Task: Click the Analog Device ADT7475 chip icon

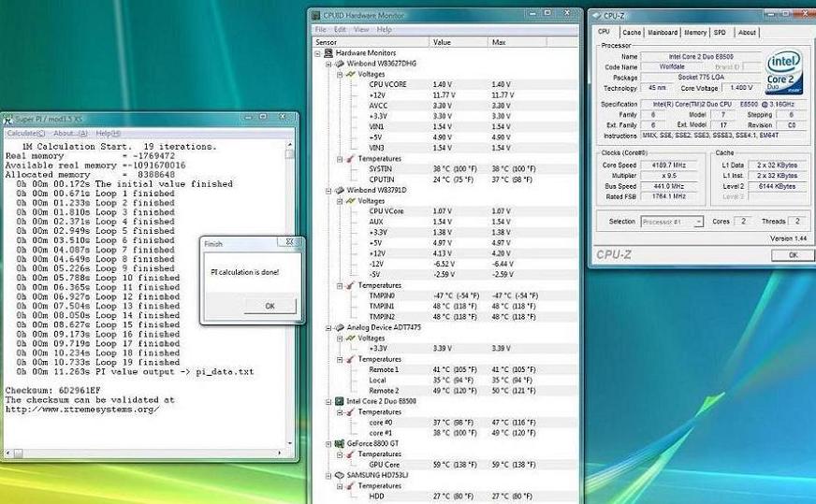Action: (340, 327)
